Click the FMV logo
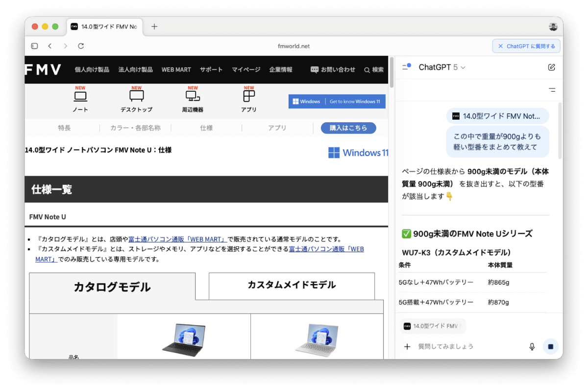Image resolution: width=588 pixels, height=392 pixels. tap(43, 70)
